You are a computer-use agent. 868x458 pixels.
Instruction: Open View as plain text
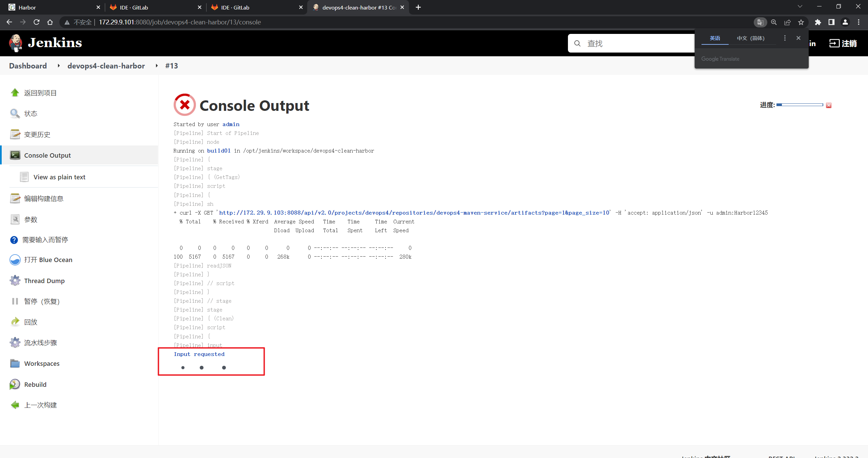(x=59, y=177)
